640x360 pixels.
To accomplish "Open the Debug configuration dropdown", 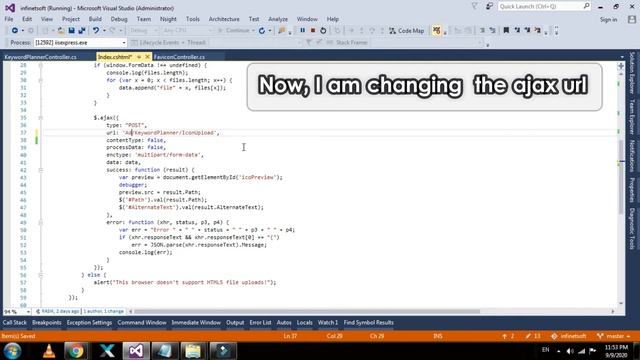I will click(x=143, y=31).
